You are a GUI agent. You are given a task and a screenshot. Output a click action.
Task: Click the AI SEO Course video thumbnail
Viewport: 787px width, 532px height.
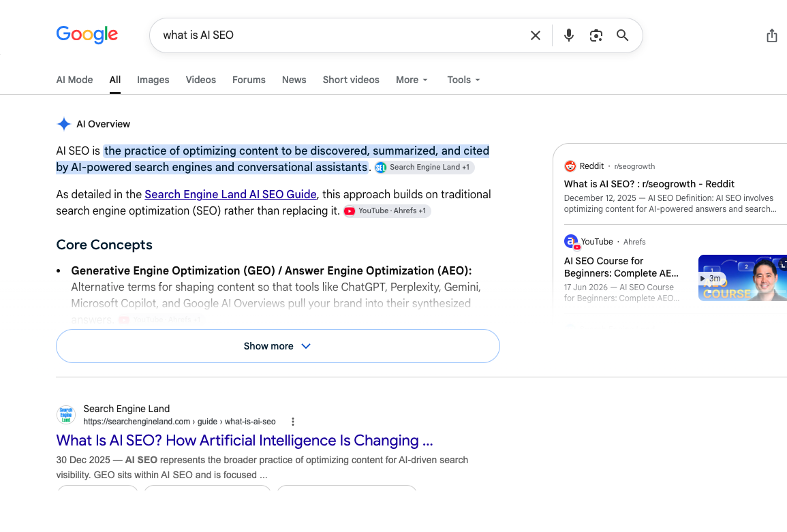[742, 277]
